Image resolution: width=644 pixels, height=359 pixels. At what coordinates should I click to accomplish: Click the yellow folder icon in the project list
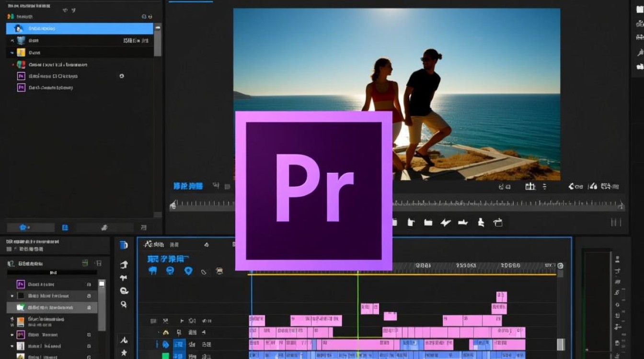coord(21,52)
